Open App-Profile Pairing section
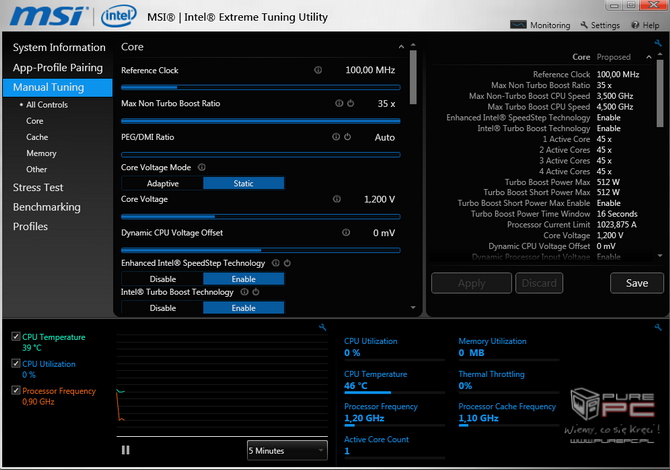Image resolution: width=670 pixels, height=470 pixels. [x=58, y=68]
